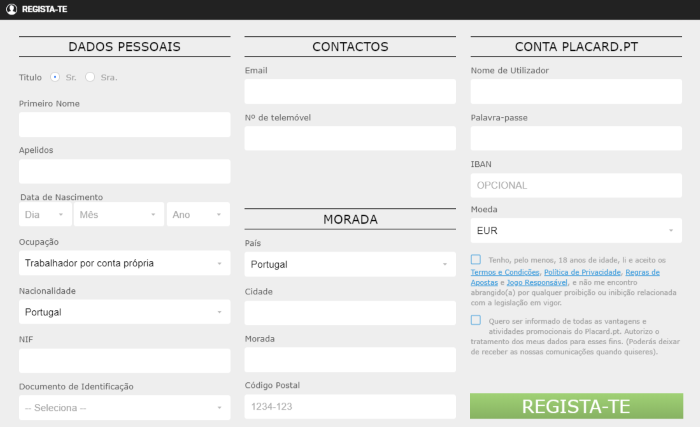
Task: Open the Mês birth month dropdown
Action: [x=119, y=214]
